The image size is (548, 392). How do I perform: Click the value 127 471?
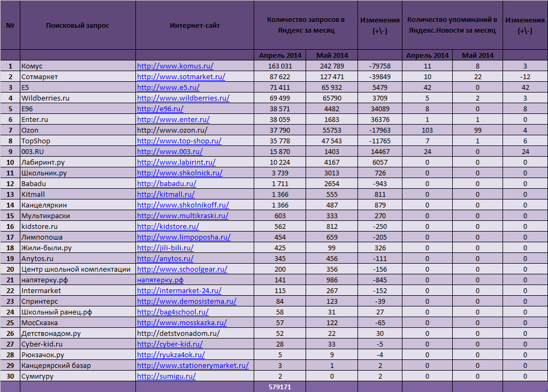coord(332,77)
